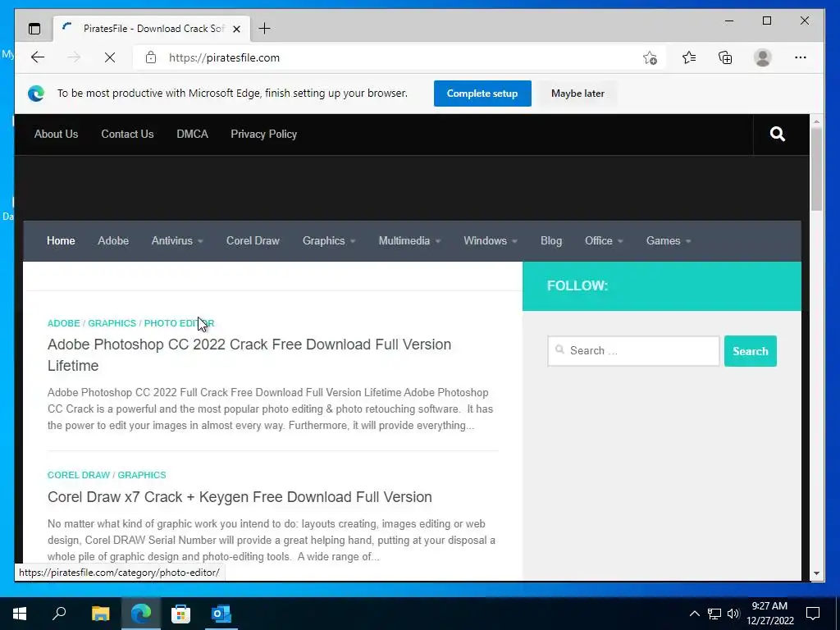Open the PHOTO EDITOR category link
The image size is (840, 630).
179,323
